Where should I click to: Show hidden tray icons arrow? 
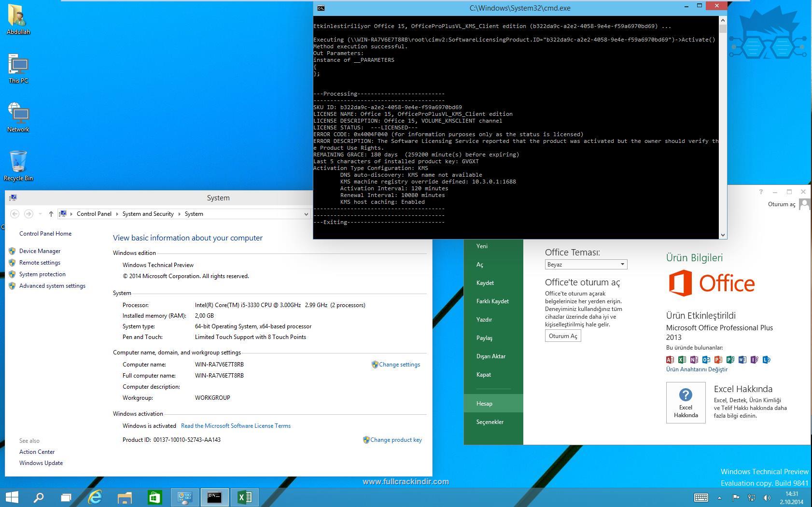[x=719, y=498]
